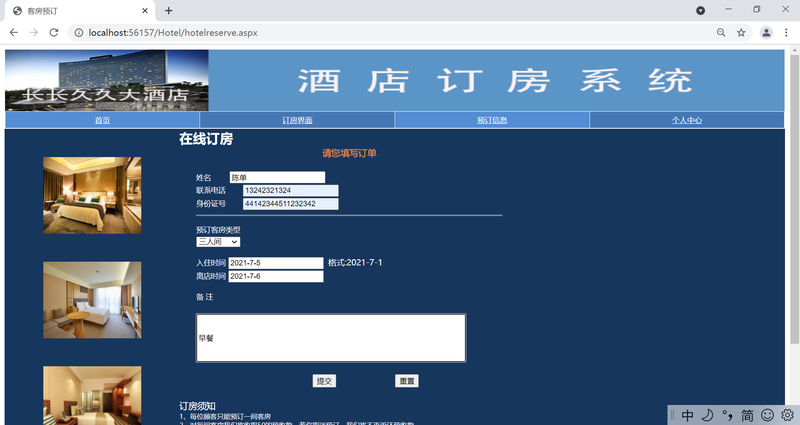Viewport: 800px width, 425px height.
Task: Toggle IME half-moon width icon
Action: (x=707, y=415)
